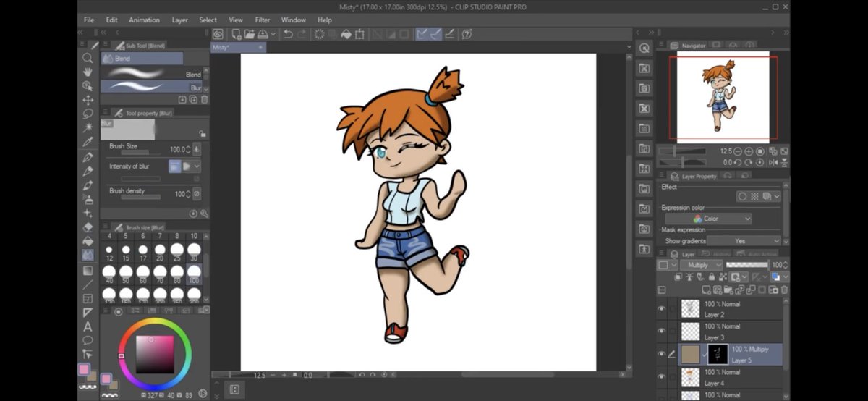This screenshot has height=401, width=868.
Task: Pick brush size 100 preset
Action: [194, 274]
